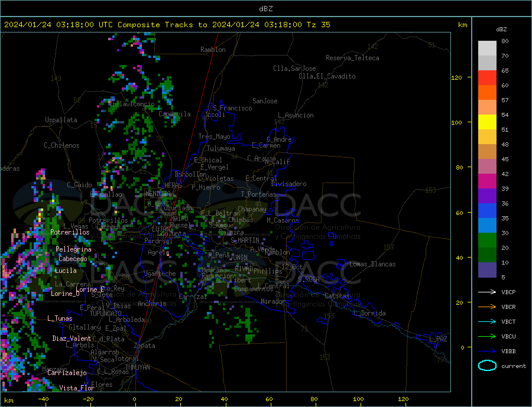Screen dimensions: 532x407
Task: Click the Uspallata label on map
Action: point(61,120)
